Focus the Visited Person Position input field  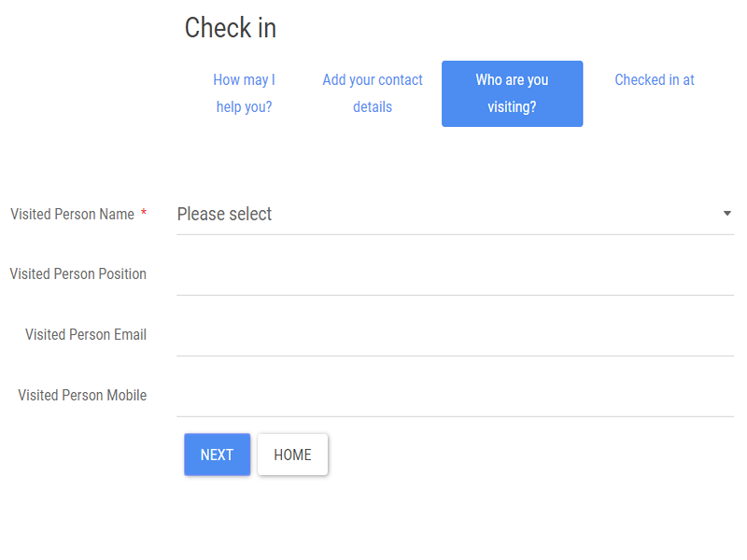click(x=455, y=275)
